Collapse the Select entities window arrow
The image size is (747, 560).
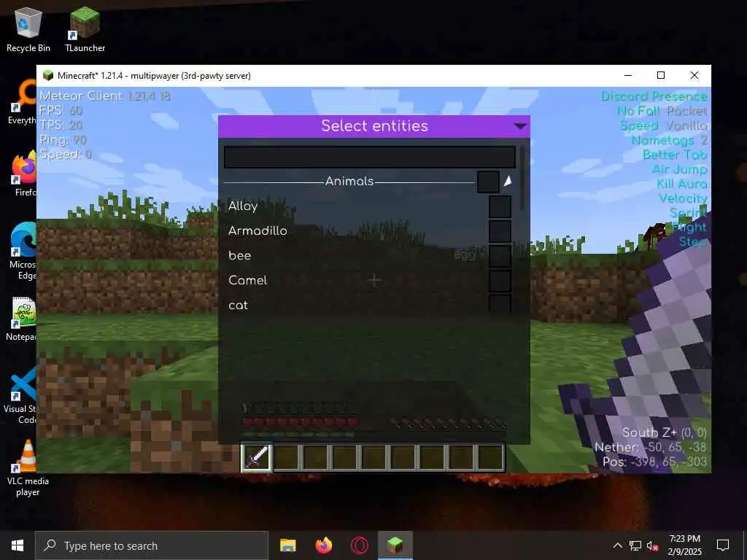[x=519, y=126]
